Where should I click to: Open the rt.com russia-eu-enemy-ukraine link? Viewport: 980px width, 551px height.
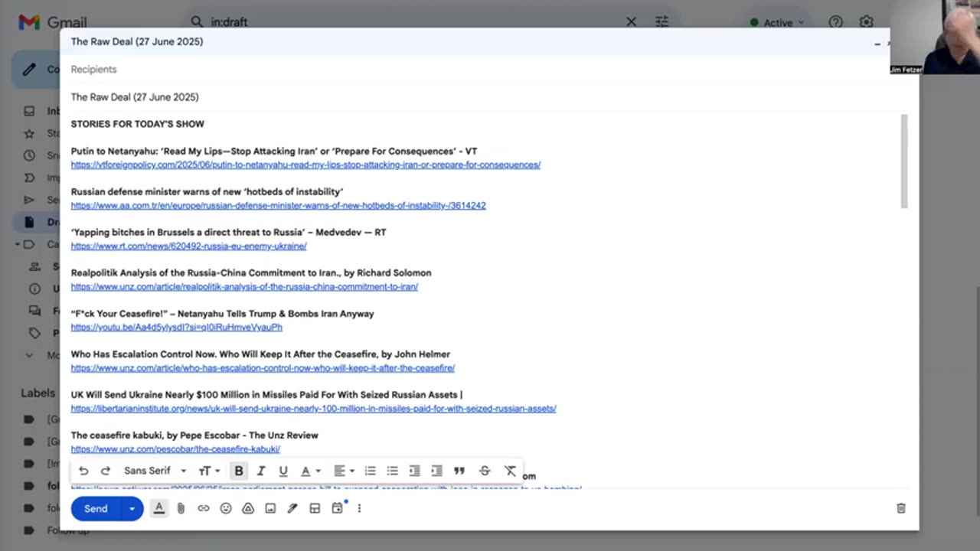tap(188, 246)
